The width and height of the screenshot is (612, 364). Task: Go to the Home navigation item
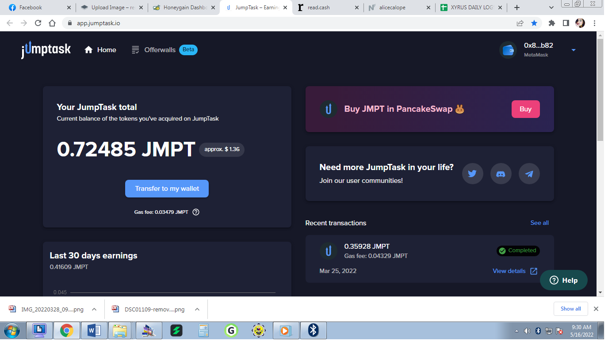[100, 50]
